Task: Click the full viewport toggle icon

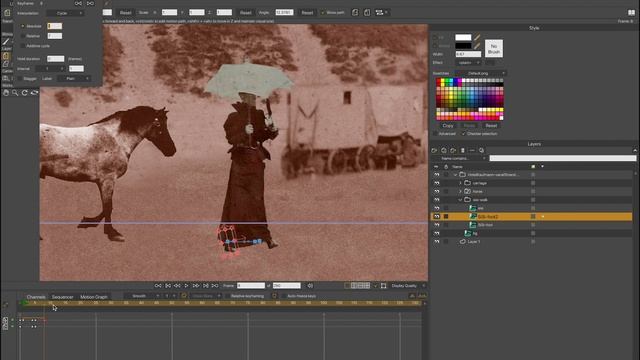Action: [x=384, y=286]
